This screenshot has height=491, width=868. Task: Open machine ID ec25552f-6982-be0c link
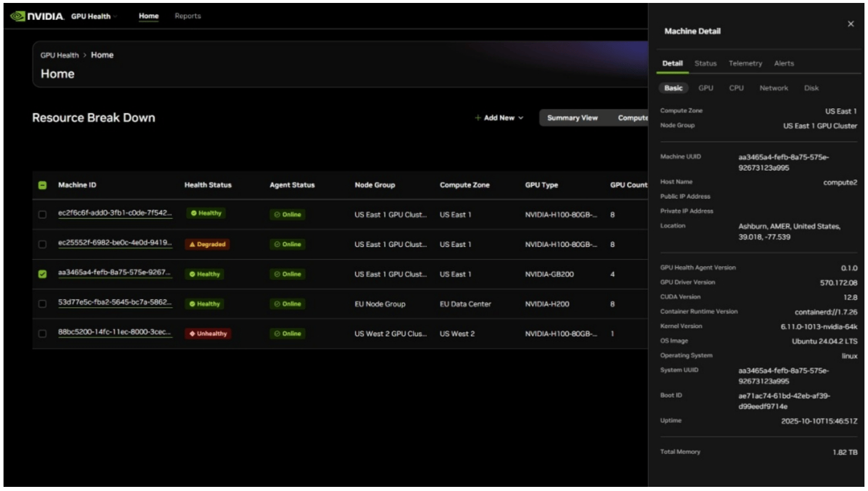coord(115,243)
